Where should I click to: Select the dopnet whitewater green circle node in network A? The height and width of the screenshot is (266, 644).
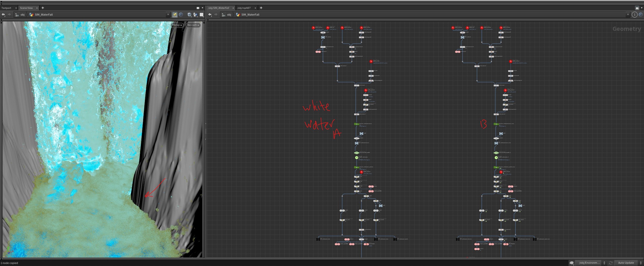(356, 158)
